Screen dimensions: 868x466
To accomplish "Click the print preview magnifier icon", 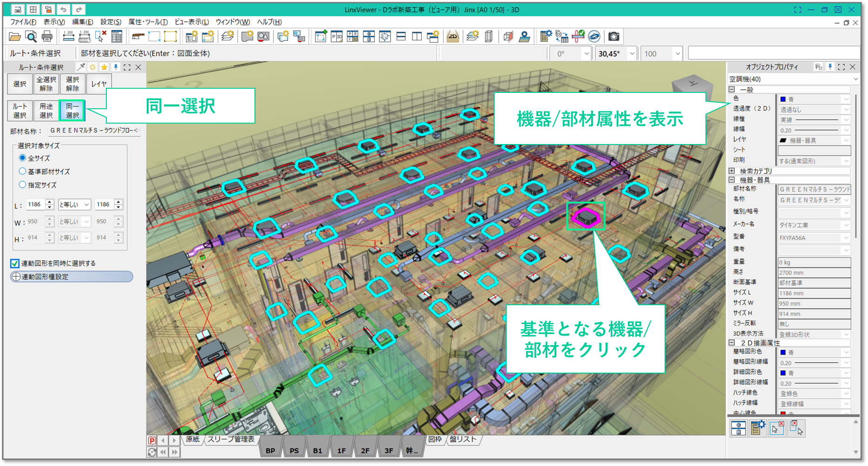I will coord(31,37).
